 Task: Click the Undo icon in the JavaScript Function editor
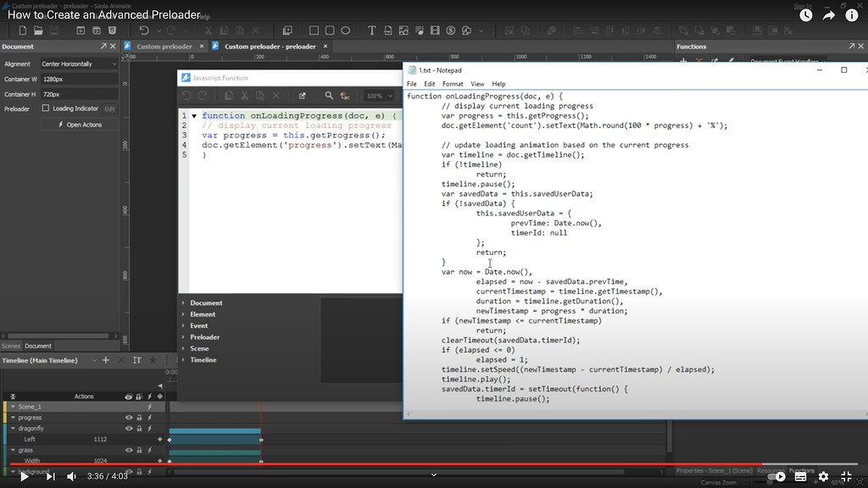186,95
